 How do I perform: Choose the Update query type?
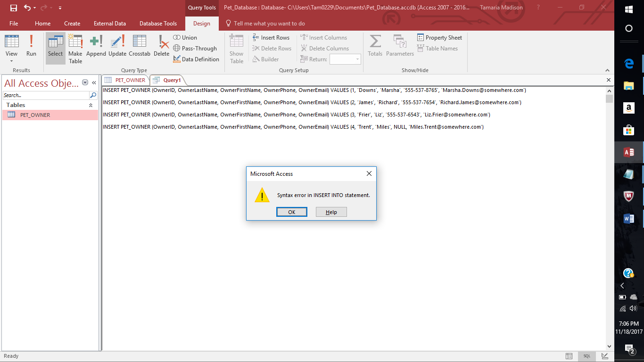point(117,46)
